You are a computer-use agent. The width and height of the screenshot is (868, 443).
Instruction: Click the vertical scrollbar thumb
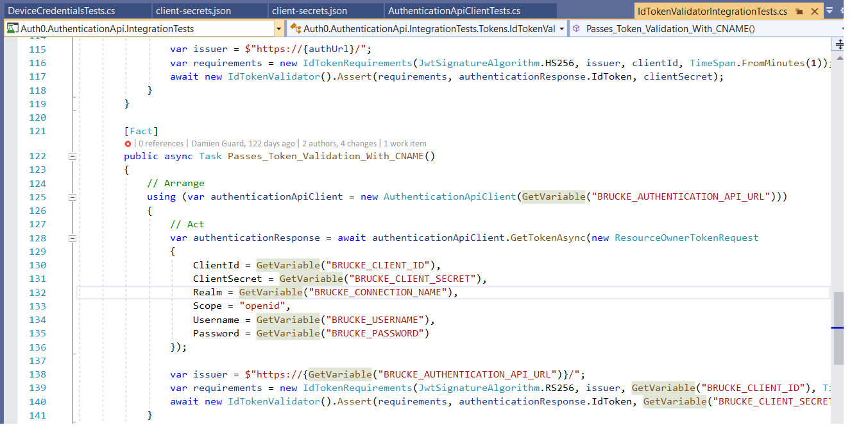838,327
